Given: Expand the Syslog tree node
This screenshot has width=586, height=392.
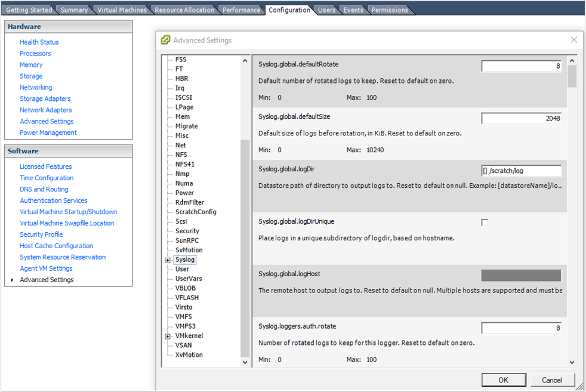Looking at the screenshot, I should coord(168,260).
